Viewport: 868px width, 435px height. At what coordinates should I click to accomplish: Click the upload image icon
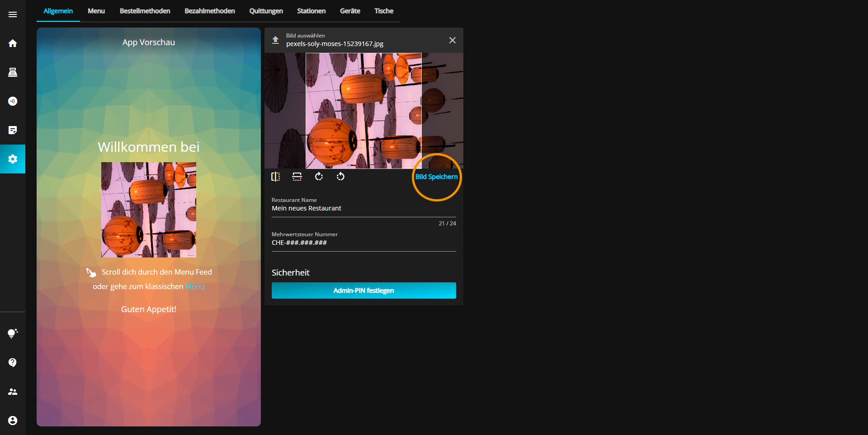pyautogui.click(x=275, y=40)
